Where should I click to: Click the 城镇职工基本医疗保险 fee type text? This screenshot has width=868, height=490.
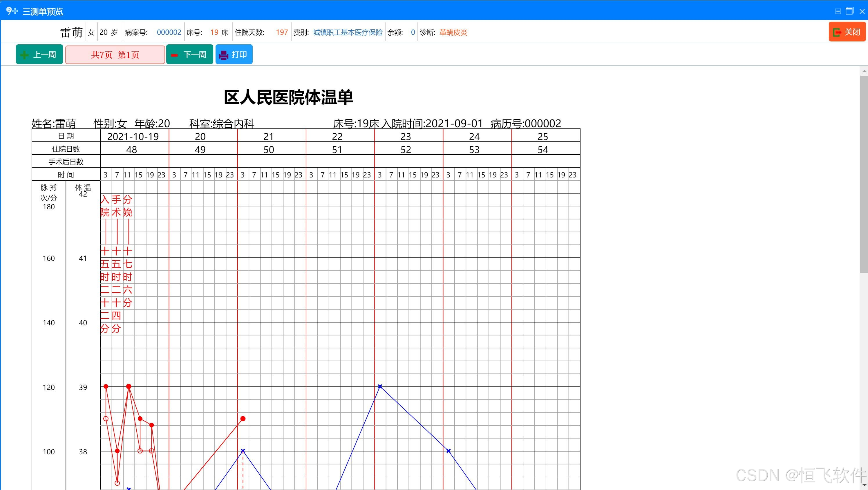(x=347, y=32)
